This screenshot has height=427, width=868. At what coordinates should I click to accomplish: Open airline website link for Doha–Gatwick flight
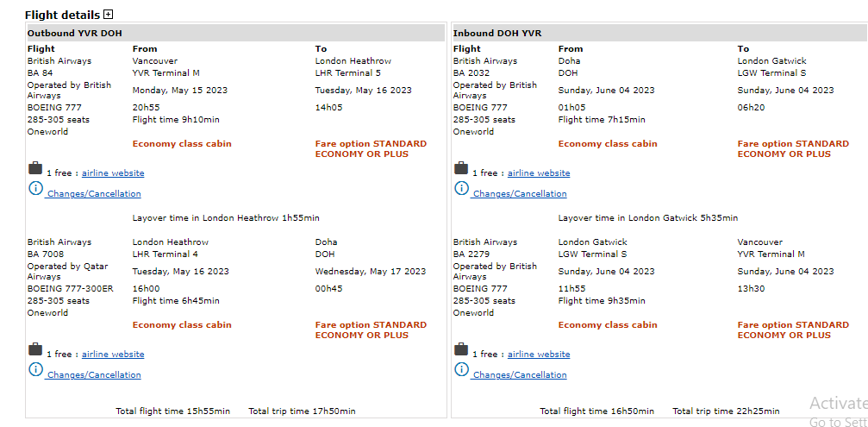pyautogui.click(x=539, y=173)
